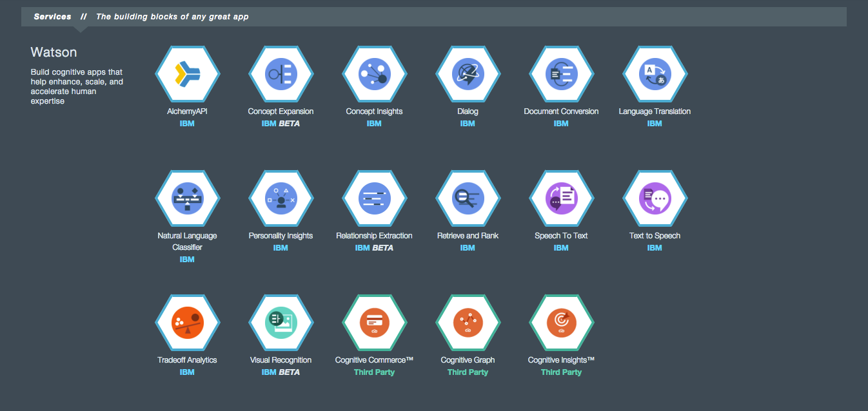Click 'Build cognitive apps' description text
This screenshot has width=868, height=411.
77,86
